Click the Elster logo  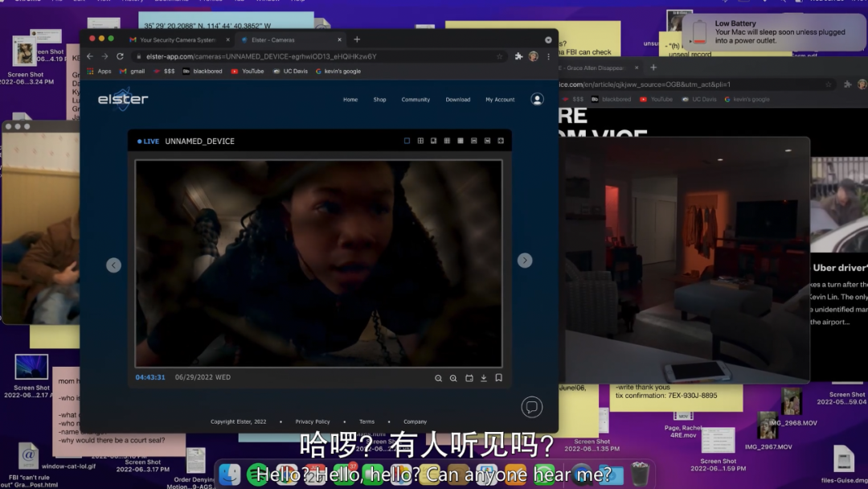(123, 99)
